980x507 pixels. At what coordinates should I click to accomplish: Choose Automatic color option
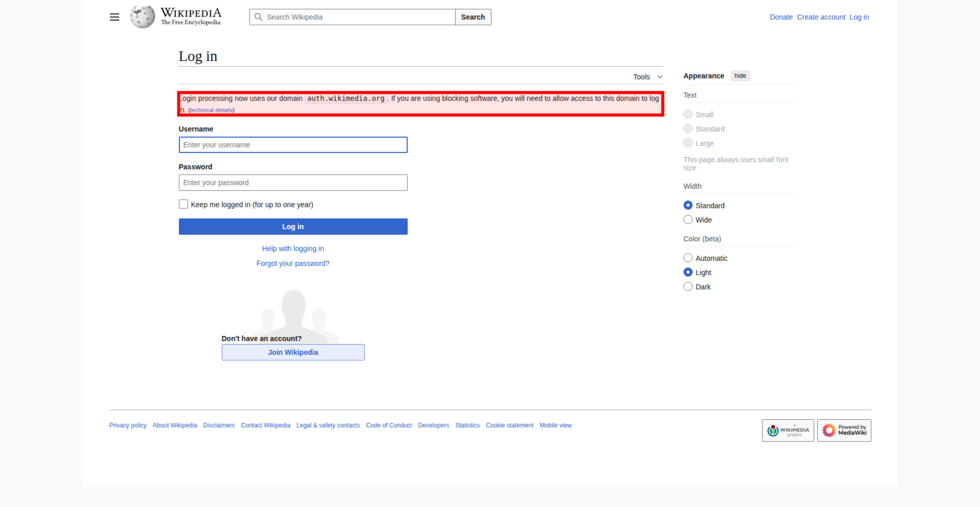tap(688, 258)
